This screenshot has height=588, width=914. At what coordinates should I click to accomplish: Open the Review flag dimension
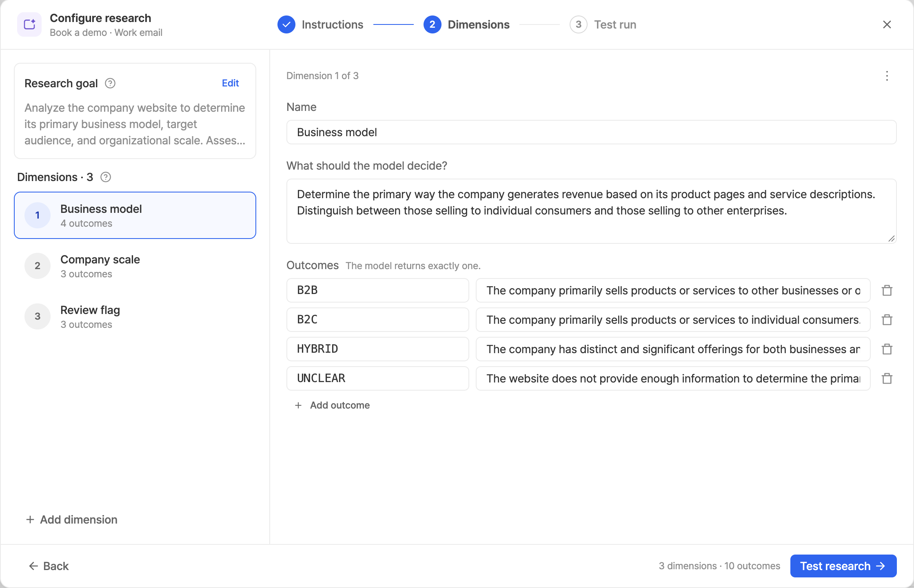(x=135, y=316)
